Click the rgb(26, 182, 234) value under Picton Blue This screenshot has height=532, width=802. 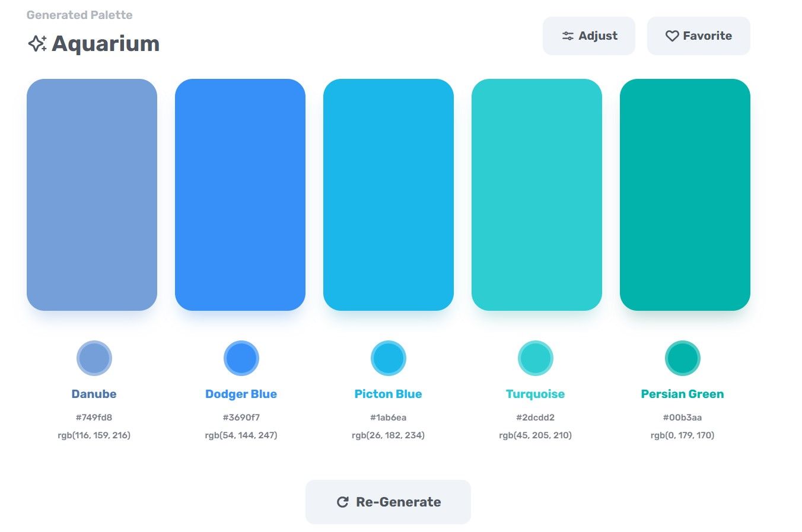[x=388, y=435]
